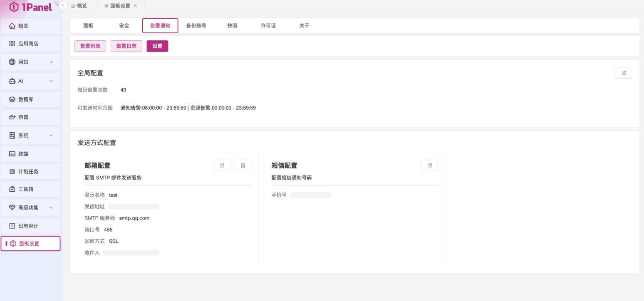Image resolution: width=644 pixels, height=301 pixels.
Task: Expand the Advanced Features sidebar menu
Action: pos(30,207)
